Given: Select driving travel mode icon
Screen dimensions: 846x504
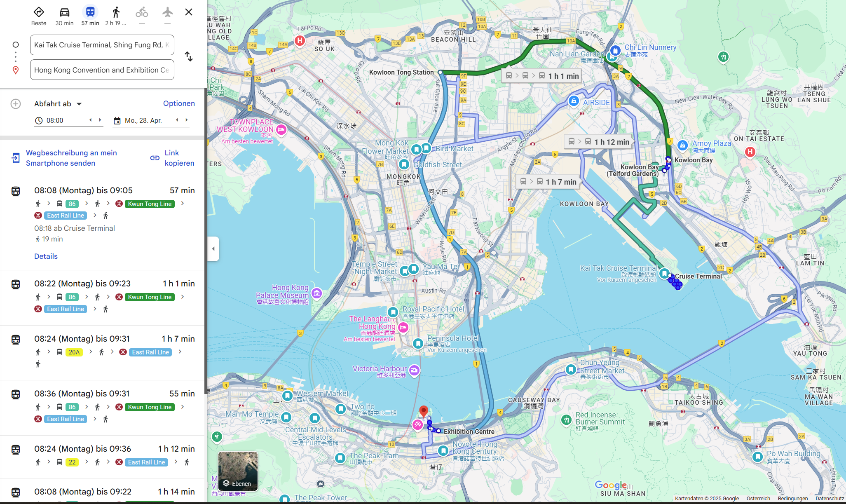Looking at the screenshot, I should 64,12.
